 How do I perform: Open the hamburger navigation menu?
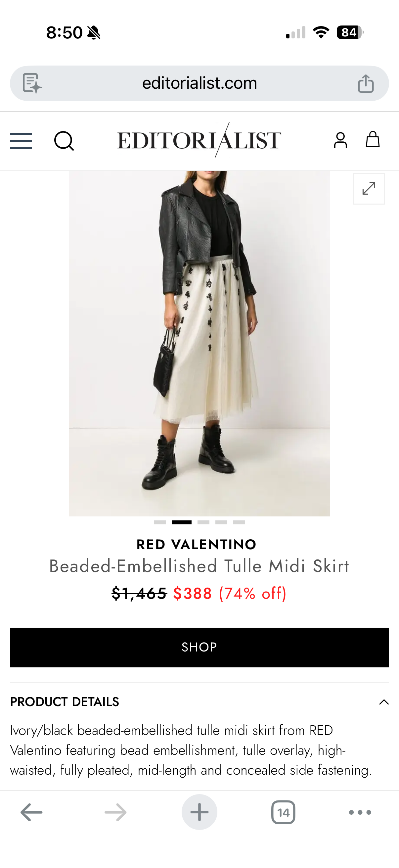tap(21, 141)
